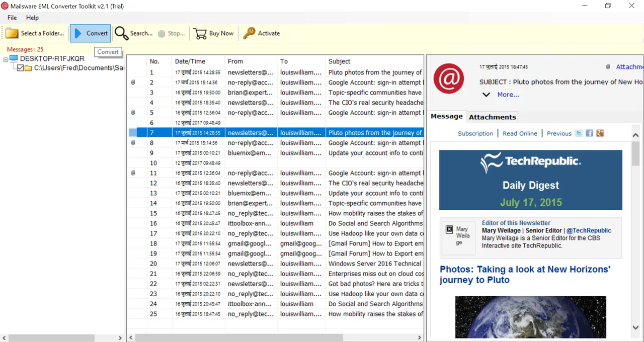This screenshot has width=644, height=342.
Task: Expand message details with More chevron
Action: [x=486, y=95]
